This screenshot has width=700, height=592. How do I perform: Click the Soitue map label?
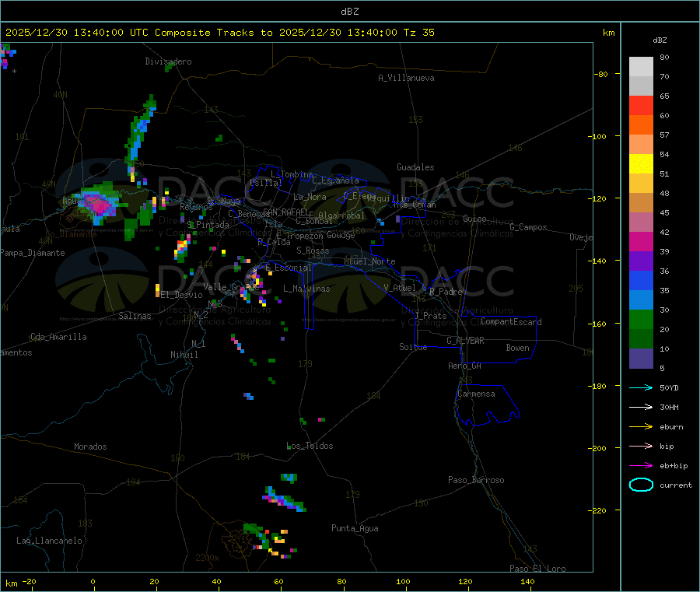[413, 347]
